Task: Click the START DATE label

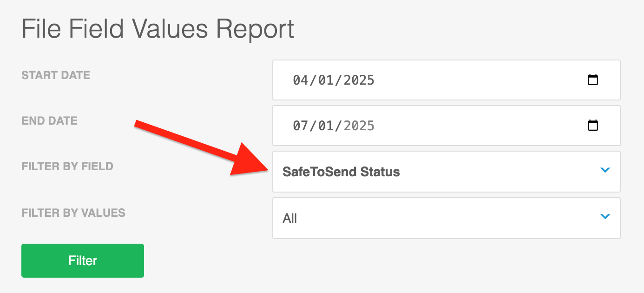Action: tap(56, 75)
